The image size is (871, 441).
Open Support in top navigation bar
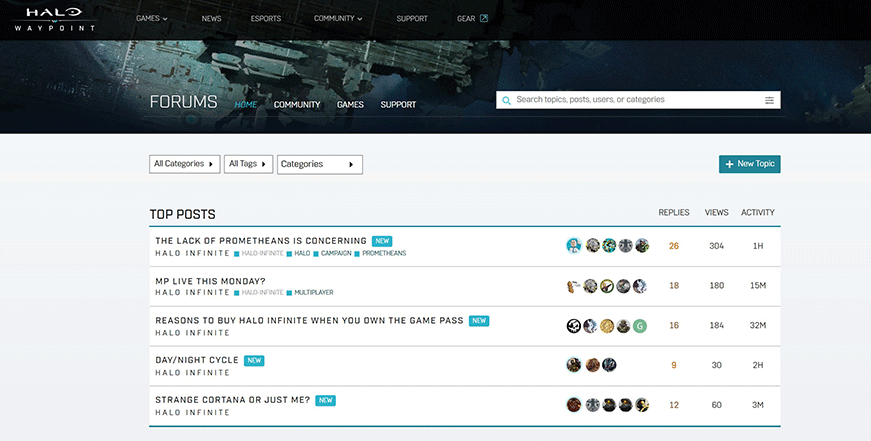412,18
